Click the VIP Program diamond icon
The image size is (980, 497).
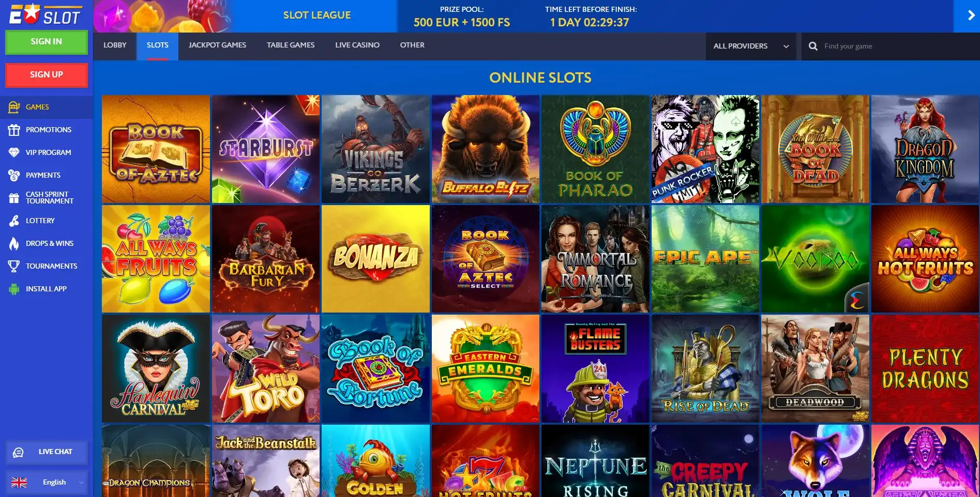coord(14,152)
